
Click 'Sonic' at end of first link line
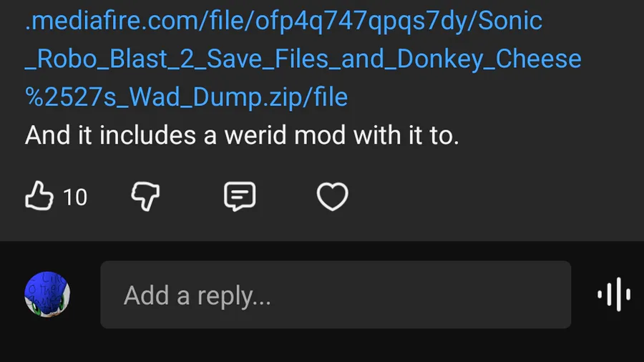[x=510, y=21]
